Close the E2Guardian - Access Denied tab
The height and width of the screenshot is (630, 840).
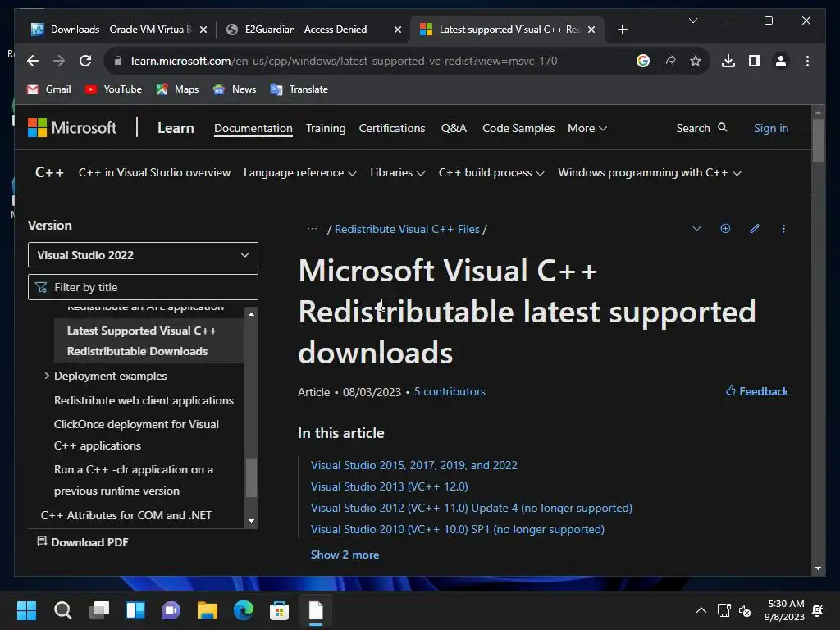(x=398, y=30)
